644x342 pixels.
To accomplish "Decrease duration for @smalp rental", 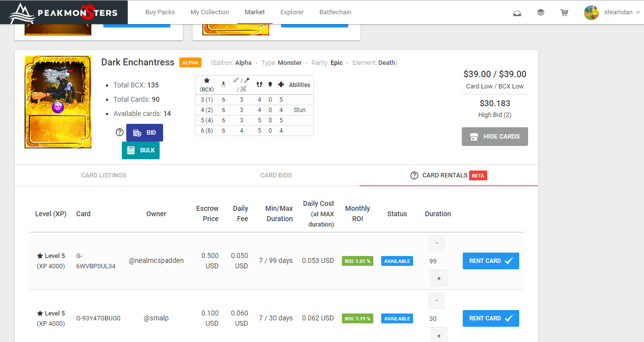I will pyautogui.click(x=437, y=301).
